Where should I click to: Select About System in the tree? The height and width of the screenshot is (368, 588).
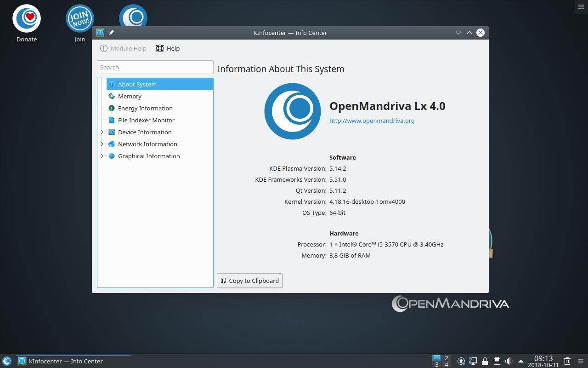(160, 84)
